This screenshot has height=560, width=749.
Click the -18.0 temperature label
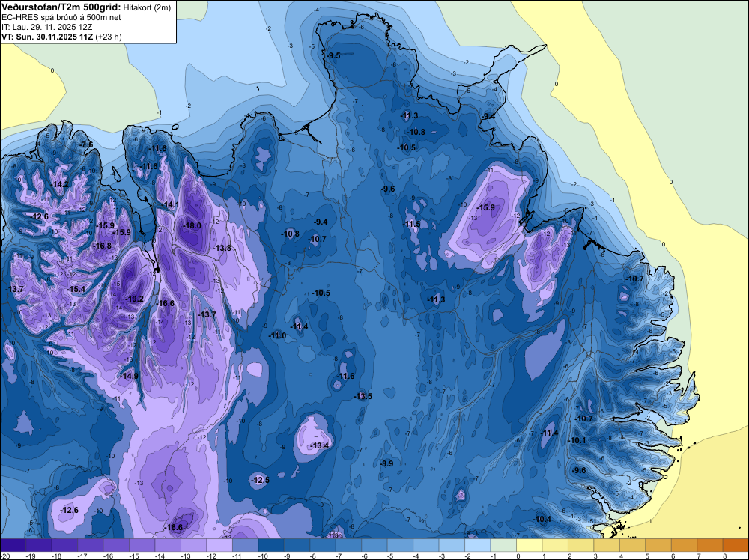click(192, 226)
